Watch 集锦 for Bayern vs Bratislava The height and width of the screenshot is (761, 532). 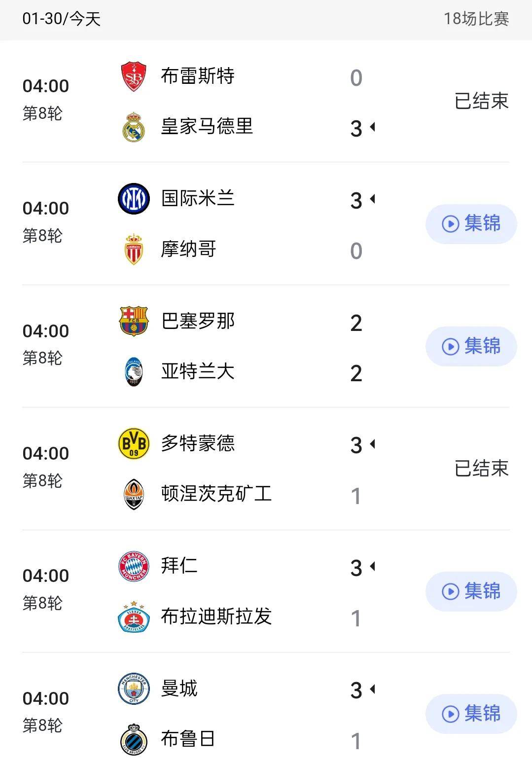(x=471, y=591)
